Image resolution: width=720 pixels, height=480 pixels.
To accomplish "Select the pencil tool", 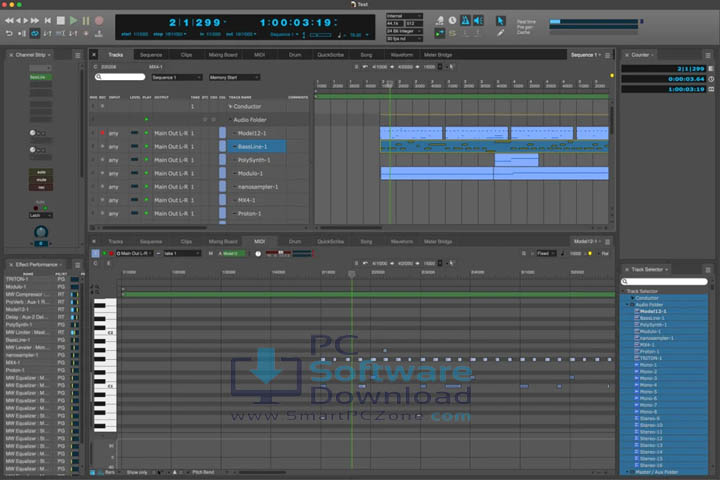I will (501, 33).
